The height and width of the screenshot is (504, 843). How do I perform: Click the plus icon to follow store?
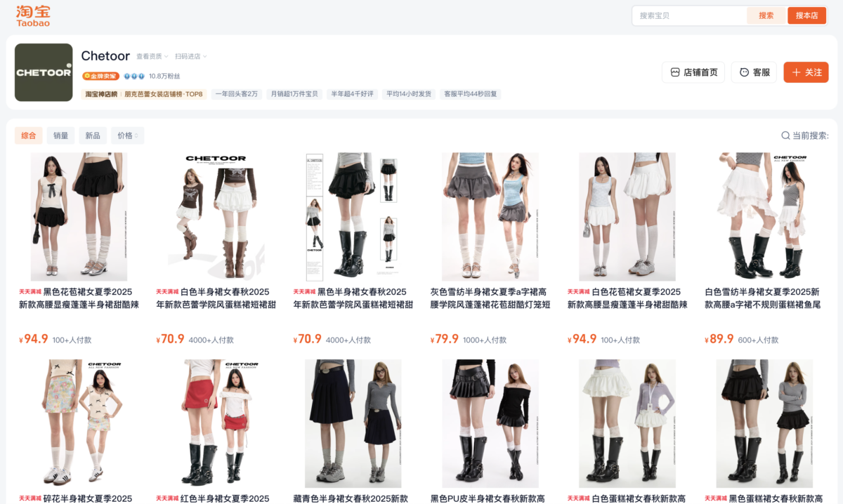click(796, 72)
